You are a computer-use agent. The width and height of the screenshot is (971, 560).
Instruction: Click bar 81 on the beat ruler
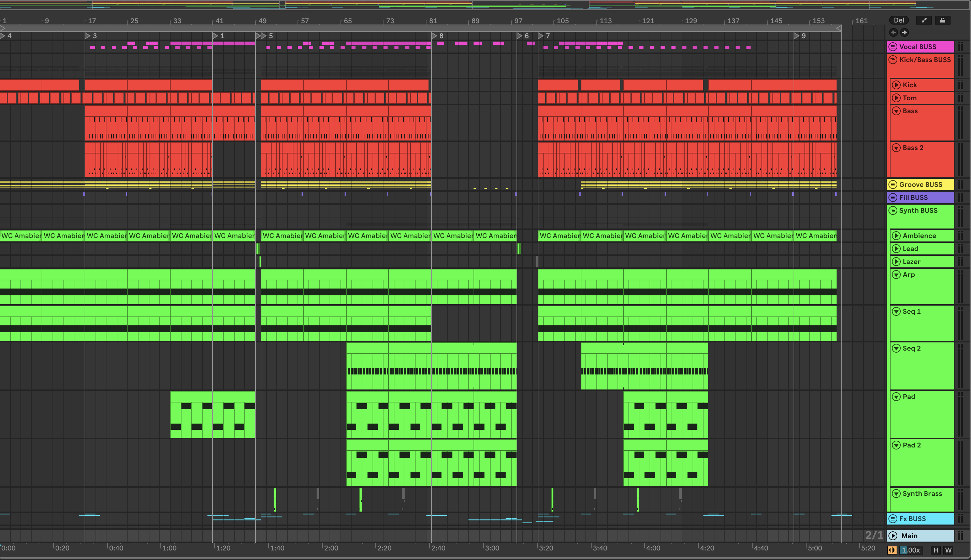[433, 21]
